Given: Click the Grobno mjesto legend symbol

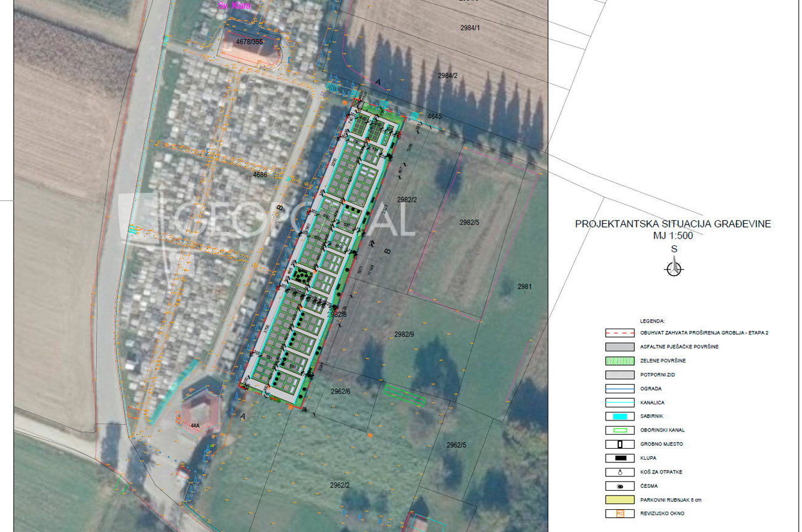Looking at the screenshot, I should pyautogui.click(x=619, y=444).
